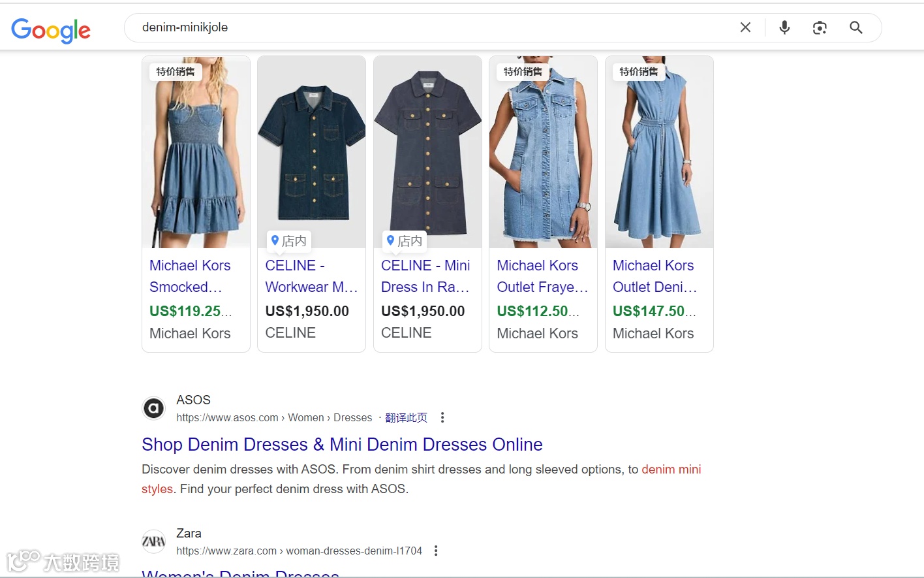Open the Zara favicon icon

[153, 541]
